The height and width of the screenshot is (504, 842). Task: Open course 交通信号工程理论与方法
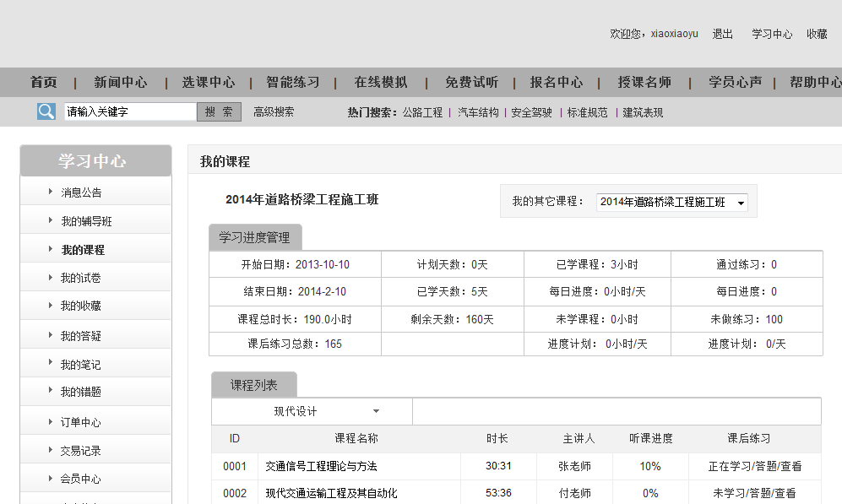point(321,466)
